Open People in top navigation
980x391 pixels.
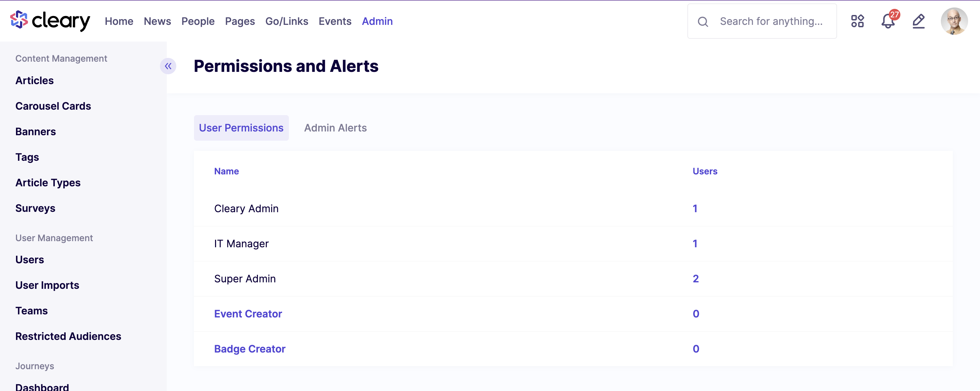coord(198,21)
